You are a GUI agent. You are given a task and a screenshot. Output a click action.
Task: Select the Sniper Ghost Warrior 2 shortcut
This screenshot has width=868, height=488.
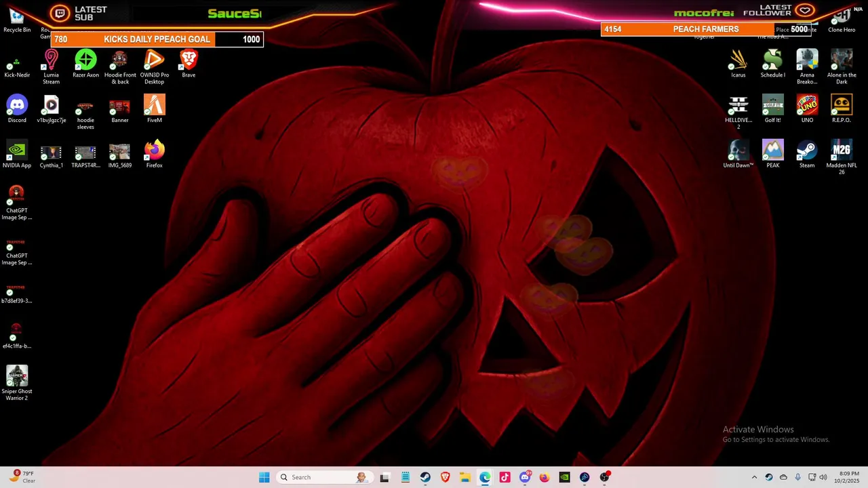click(x=17, y=383)
